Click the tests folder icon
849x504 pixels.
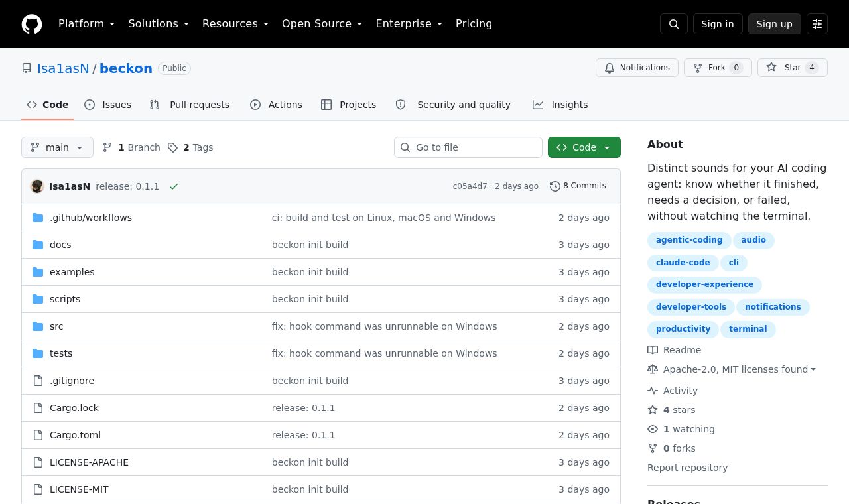[38, 353]
